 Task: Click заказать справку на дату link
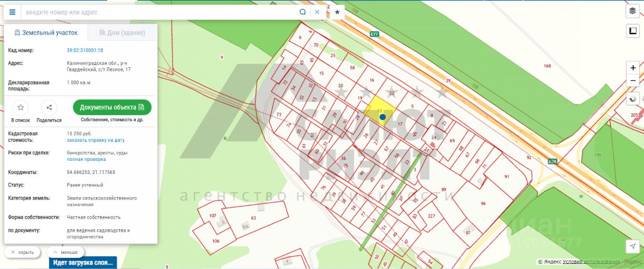coord(96,140)
